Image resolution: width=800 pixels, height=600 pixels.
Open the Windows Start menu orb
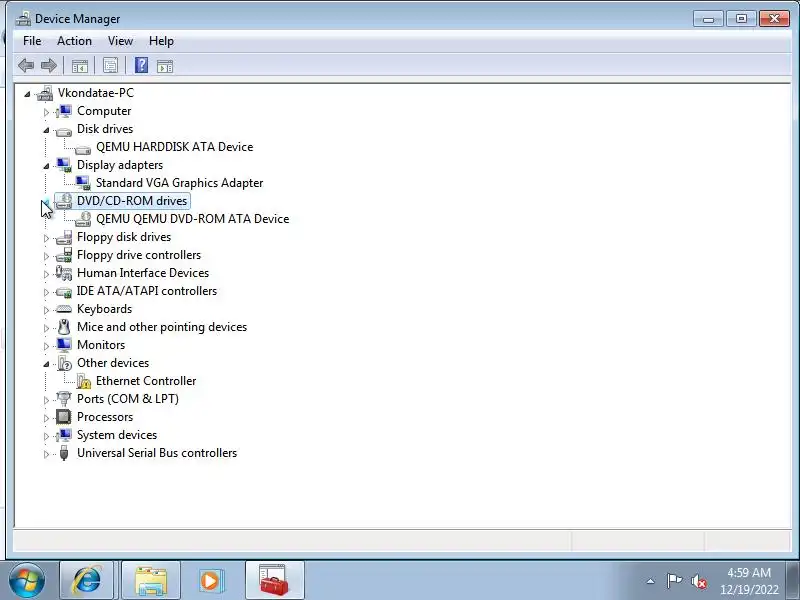(26, 581)
